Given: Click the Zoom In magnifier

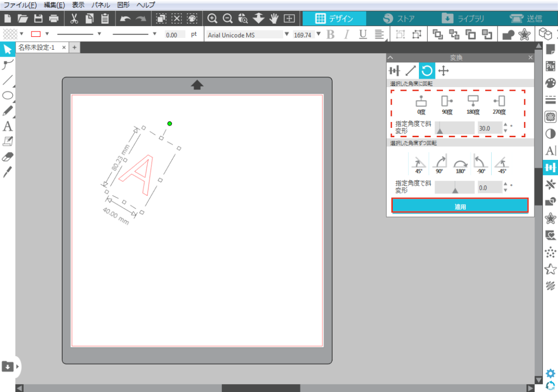Looking at the screenshot, I should (212, 19).
